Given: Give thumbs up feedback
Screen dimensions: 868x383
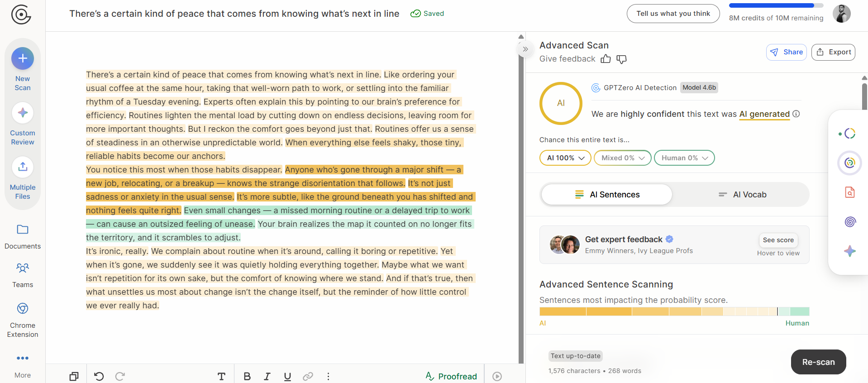Looking at the screenshot, I should [x=606, y=59].
